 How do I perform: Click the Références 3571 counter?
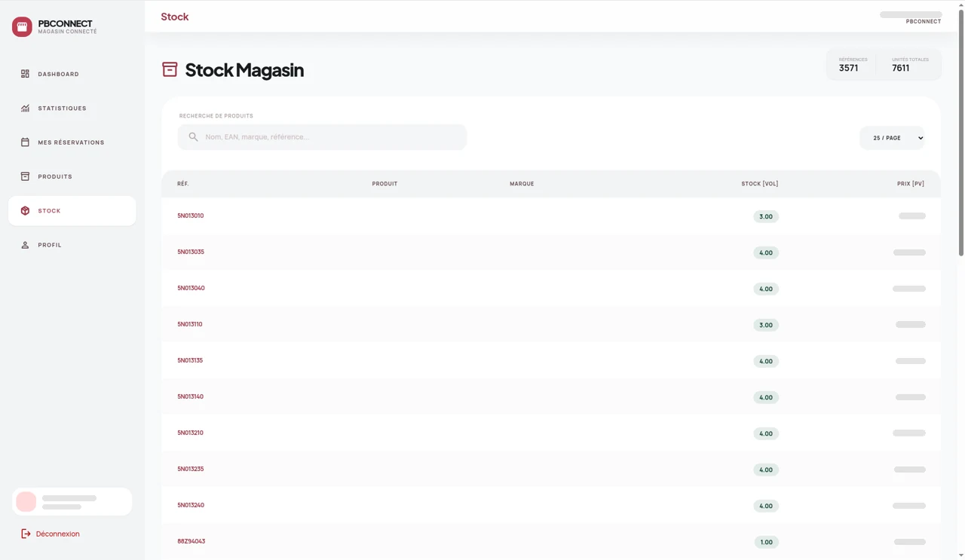(x=853, y=64)
